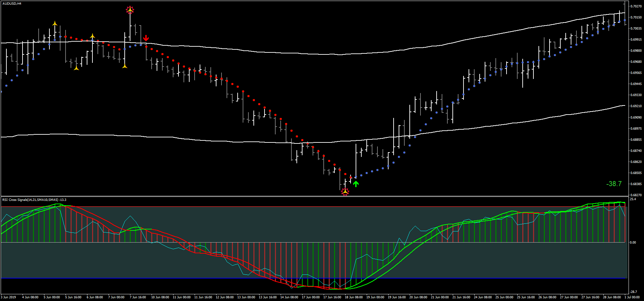
Task: Click the 25.4 indicator scale value
Action: pyautogui.click(x=633, y=199)
